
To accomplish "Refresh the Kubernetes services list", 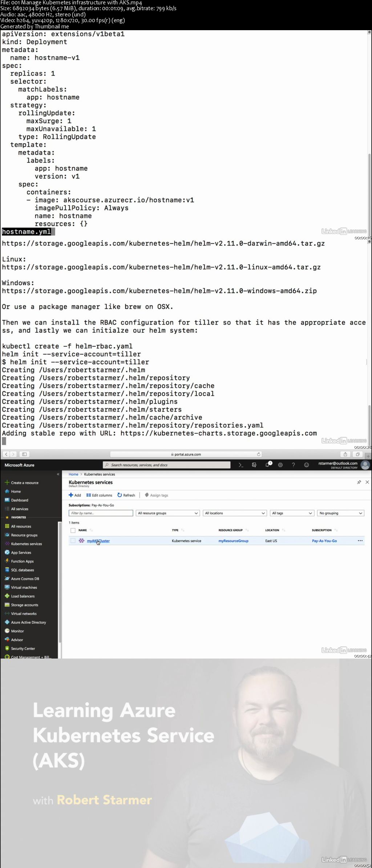I will coord(126,495).
